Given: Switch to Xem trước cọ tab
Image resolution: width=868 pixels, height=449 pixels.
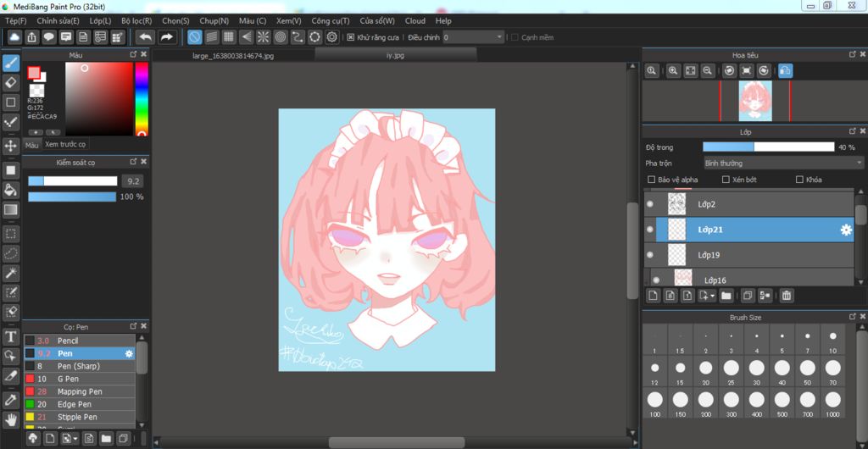Looking at the screenshot, I should pyautogui.click(x=65, y=144).
